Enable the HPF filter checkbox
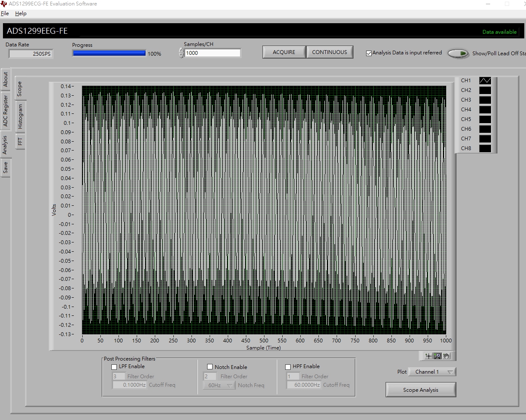The width and height of the screenshot is (526, 420). (288, 367)
